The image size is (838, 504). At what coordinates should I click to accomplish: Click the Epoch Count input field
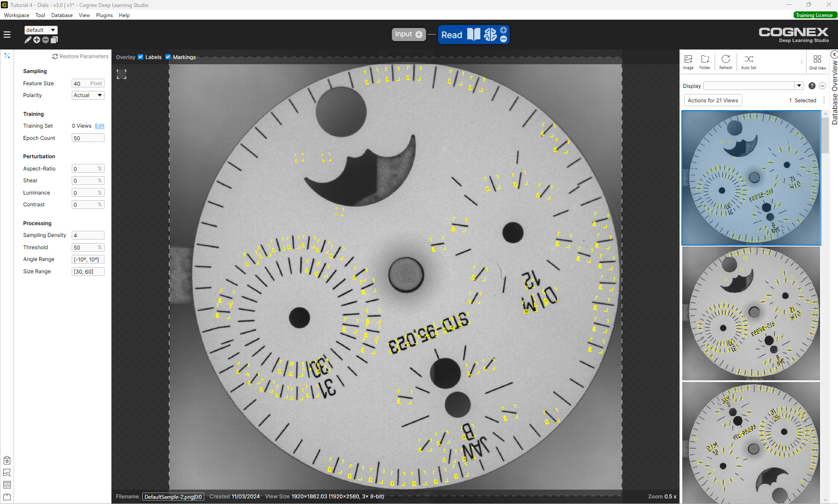coord(88,138)
